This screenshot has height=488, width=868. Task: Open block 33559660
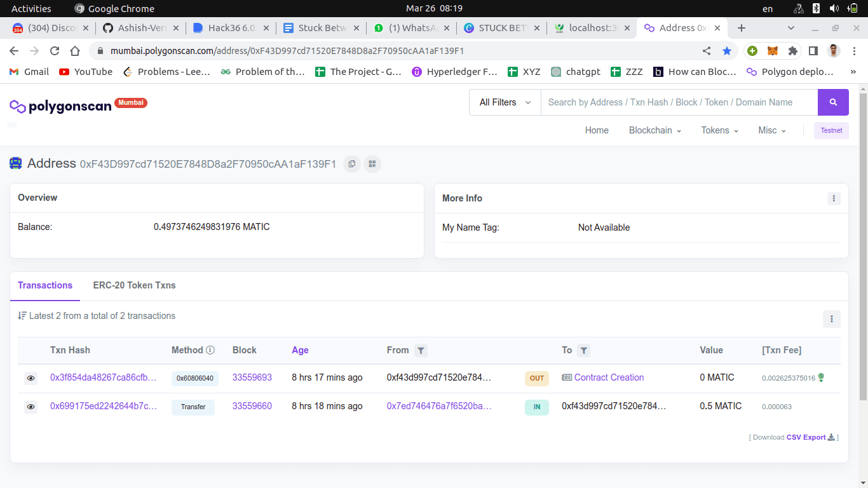(x=252, y=406)
